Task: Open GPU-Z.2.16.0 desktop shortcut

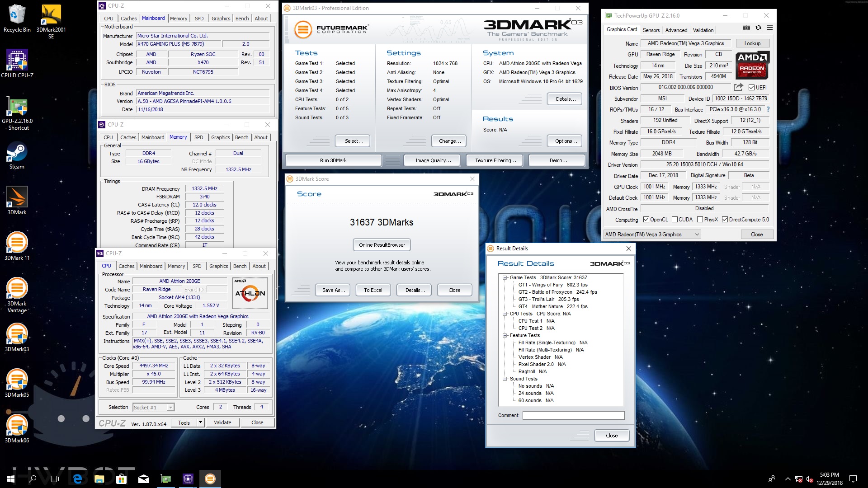Action: click(17, 113)
